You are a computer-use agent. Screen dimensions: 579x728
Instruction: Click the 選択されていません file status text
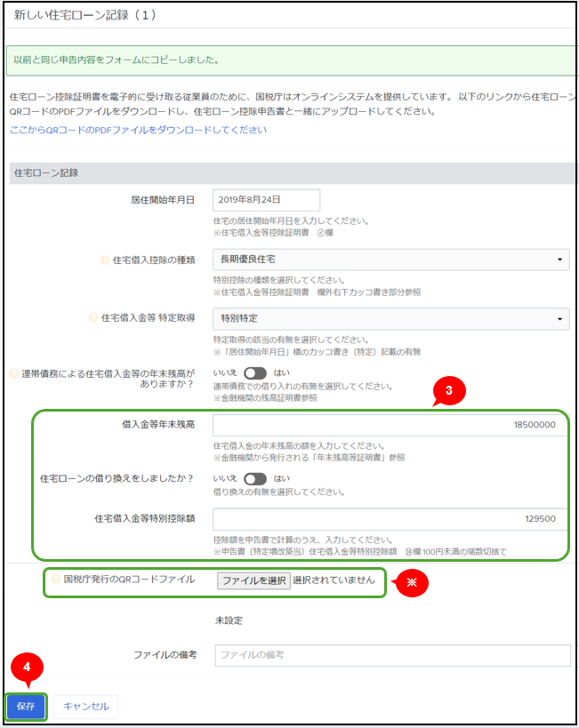tap(334, 580)
